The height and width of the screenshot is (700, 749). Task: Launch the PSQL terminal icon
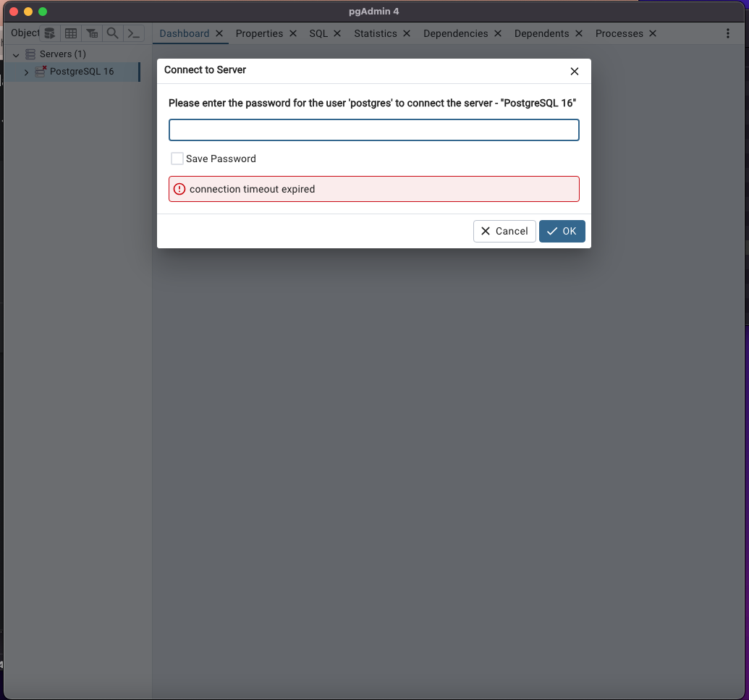[x=134, y=33]
